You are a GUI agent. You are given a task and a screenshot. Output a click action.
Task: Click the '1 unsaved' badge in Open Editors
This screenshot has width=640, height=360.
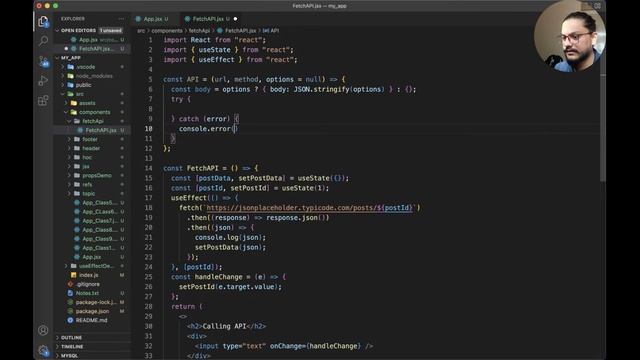(x=111, y=31)
